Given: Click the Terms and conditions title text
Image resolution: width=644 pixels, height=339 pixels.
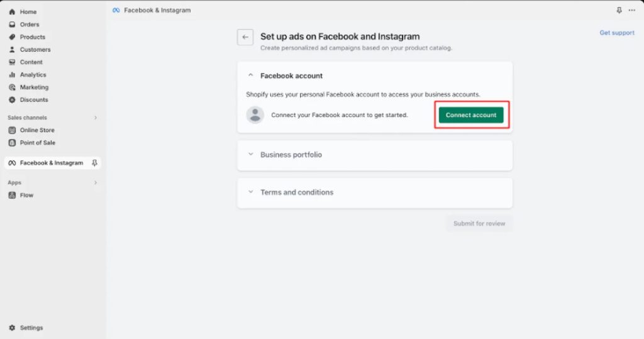Looking at the screenshot, I should (297, 192).
